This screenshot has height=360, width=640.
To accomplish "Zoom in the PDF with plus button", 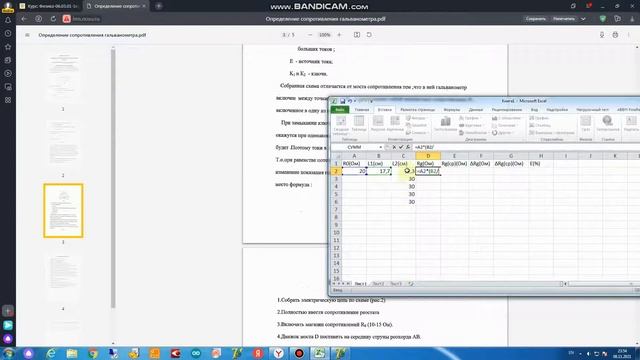I will tap(339, 35).
